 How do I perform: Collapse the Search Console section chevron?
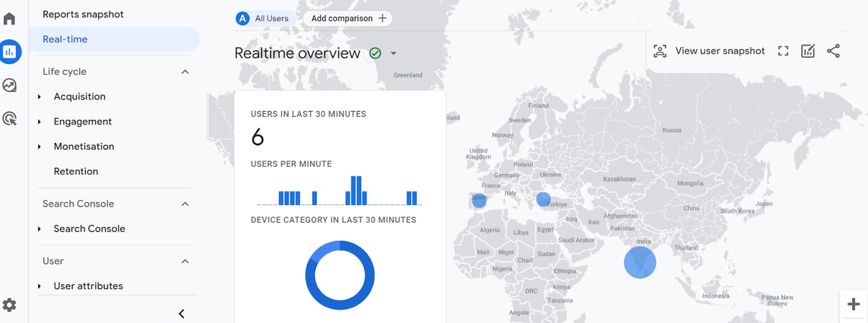pos(185,204)
